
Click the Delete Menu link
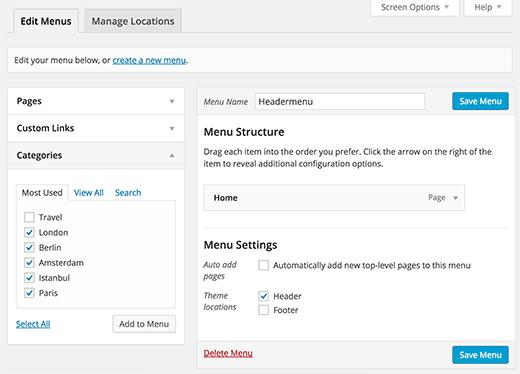coord(228,353)
